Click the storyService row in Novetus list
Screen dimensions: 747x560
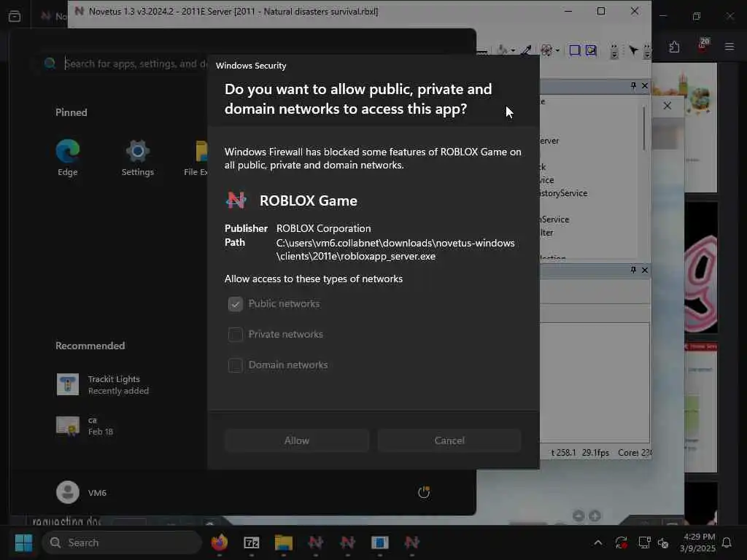point(563,193)
